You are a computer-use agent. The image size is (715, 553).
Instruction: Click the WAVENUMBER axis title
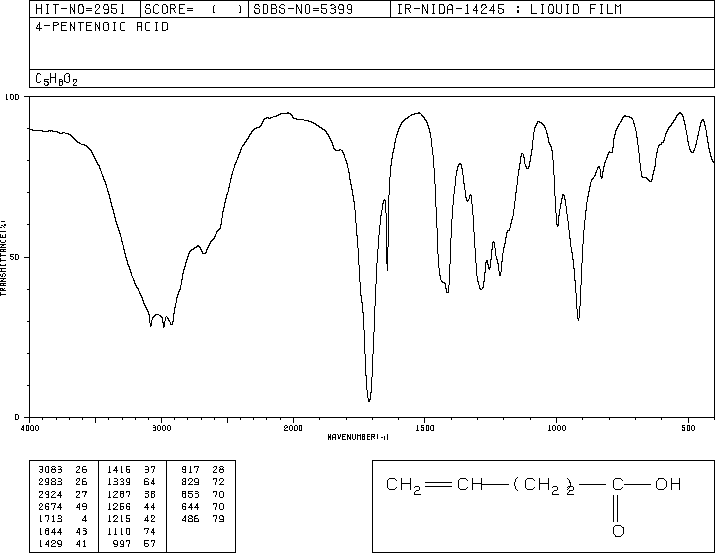(358, 437)
